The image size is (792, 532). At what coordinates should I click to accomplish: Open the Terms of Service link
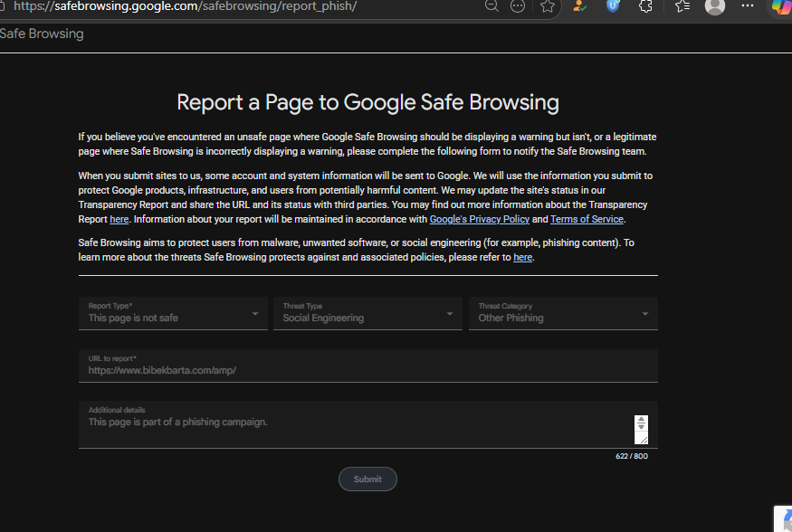[x=587, y=219]
